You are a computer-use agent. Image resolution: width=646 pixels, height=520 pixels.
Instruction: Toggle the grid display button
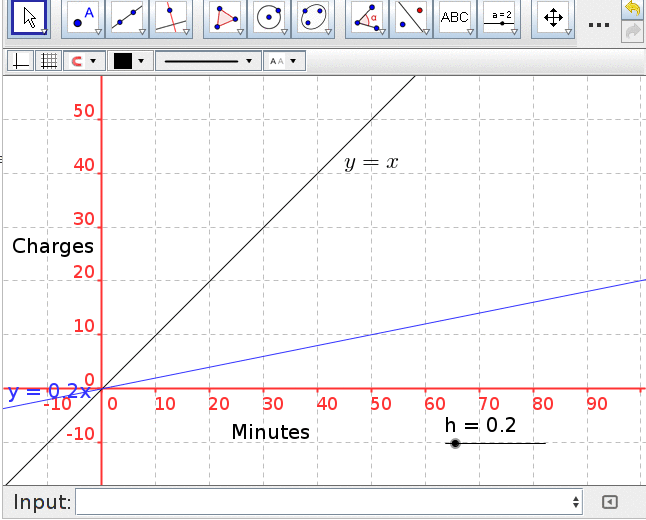(x=47, y=61)
